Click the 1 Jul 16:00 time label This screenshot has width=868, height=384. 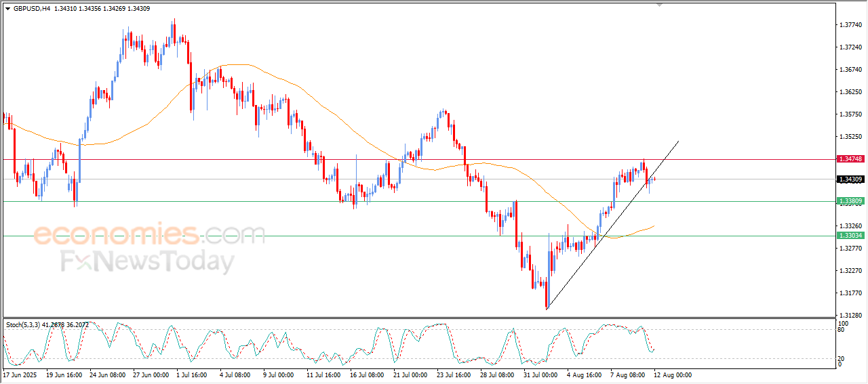193,375
